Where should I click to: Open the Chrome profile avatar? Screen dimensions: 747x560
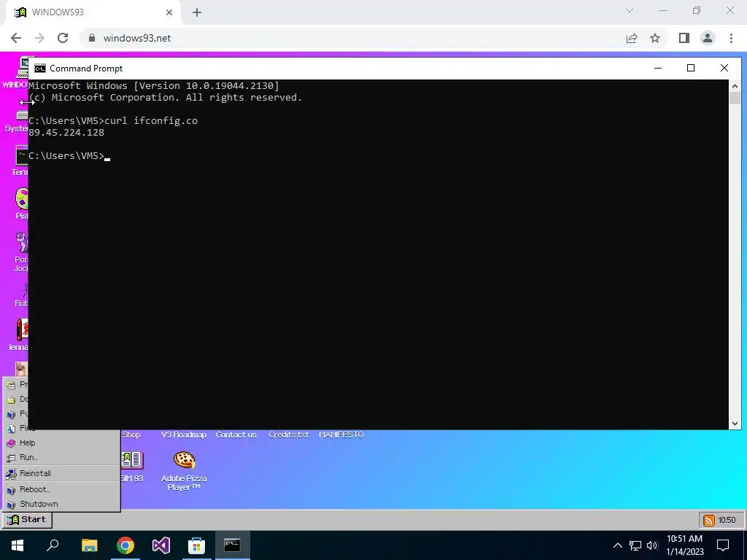point(708,38)
